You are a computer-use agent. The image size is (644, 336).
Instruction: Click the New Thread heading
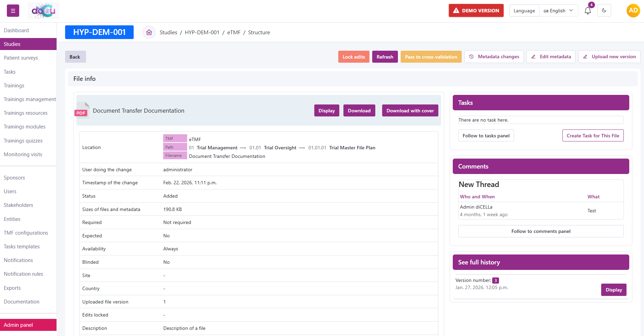(x=479, y=185)
